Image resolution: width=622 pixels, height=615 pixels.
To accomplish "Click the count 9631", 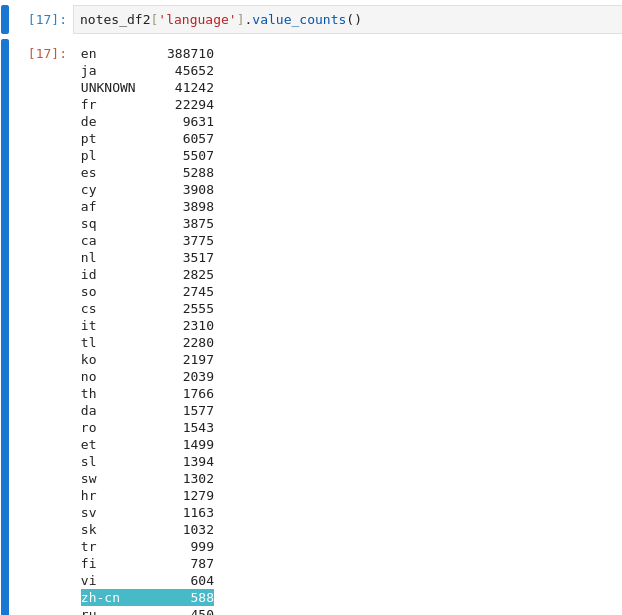I will (x=198, y=122).
